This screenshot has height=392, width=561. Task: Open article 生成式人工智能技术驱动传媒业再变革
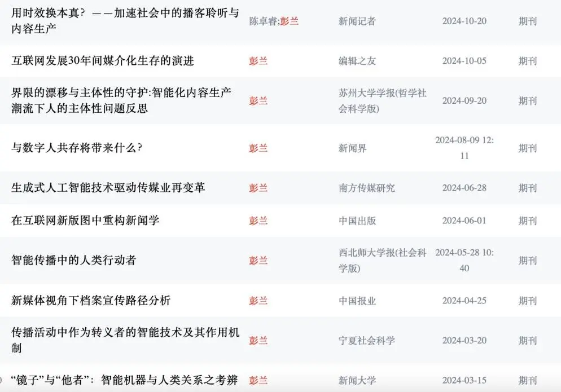[108, 187]
